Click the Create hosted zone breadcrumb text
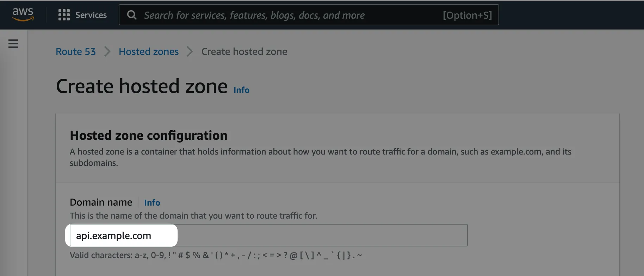This screenshot has height=276, width=644. coord(244,52)
